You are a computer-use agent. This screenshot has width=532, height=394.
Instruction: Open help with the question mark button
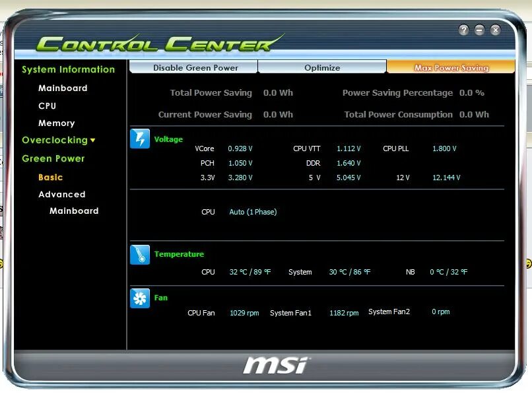pos(463,30)
